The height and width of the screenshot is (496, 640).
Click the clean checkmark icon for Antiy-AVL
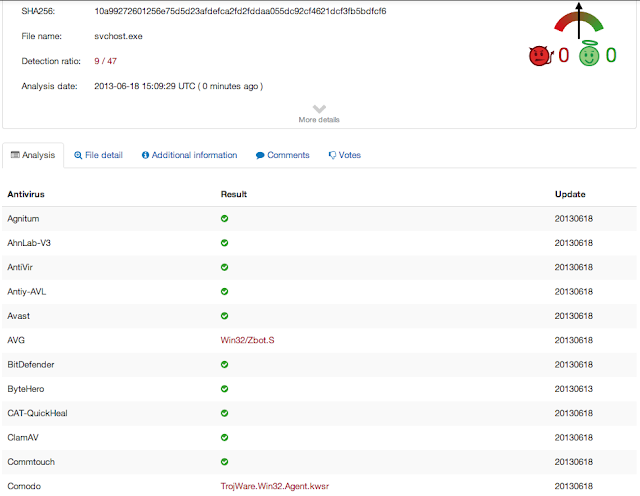pos(224,291)
